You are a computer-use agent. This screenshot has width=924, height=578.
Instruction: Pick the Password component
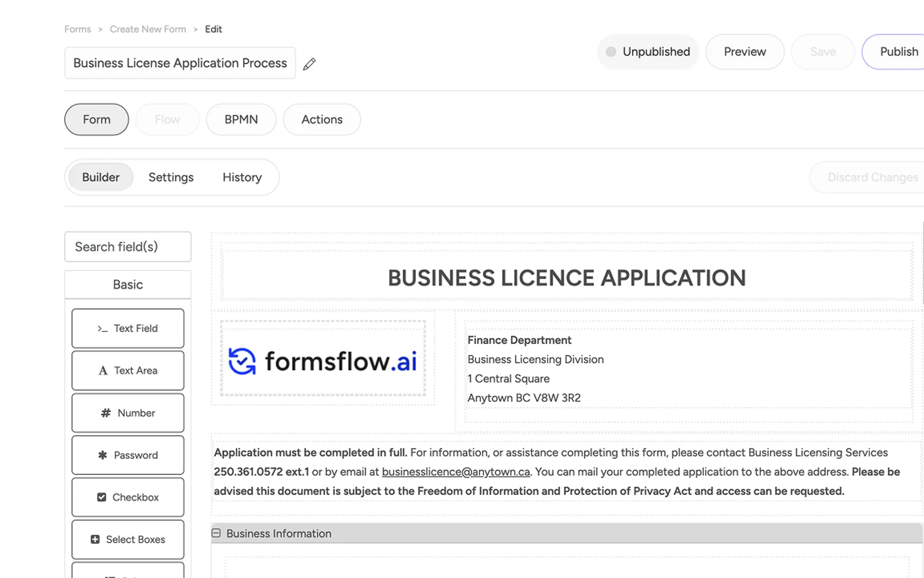tap(128, 455)
